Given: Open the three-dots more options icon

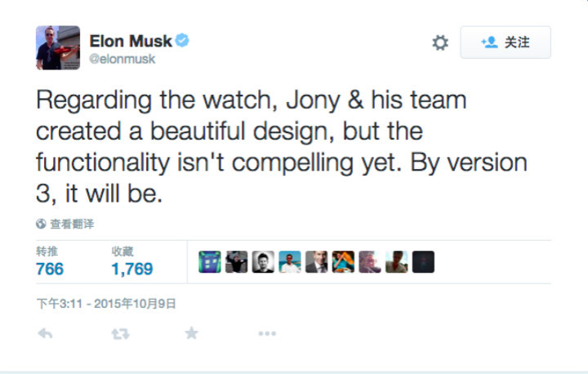Looking at the screenshot, I should 267,333.
